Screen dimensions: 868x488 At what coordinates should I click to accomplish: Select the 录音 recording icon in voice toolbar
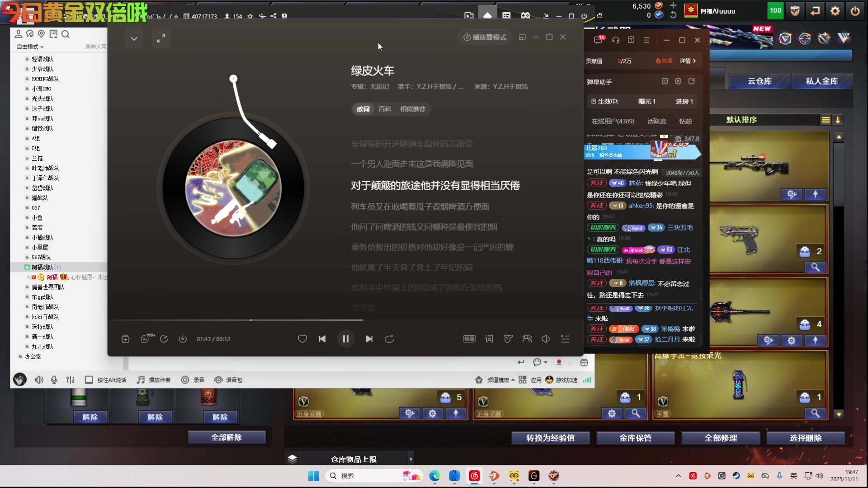[184, 380]
